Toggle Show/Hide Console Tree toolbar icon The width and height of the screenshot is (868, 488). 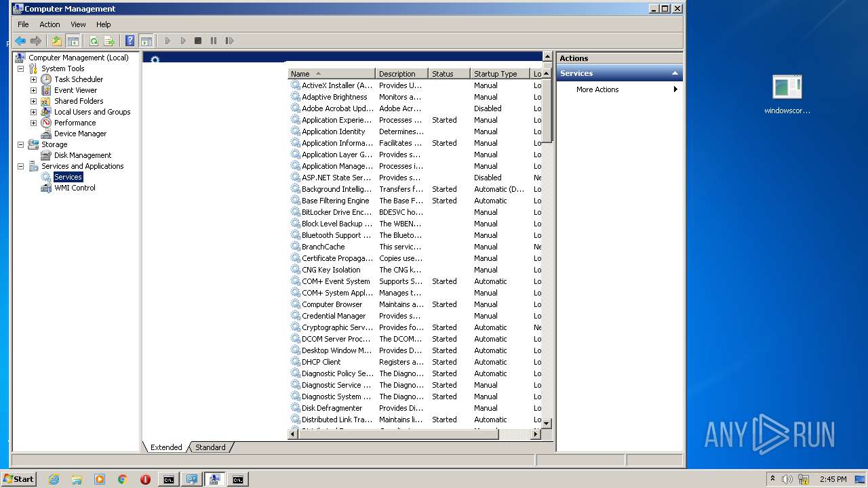pyautogui.click(x=73, y=41)
